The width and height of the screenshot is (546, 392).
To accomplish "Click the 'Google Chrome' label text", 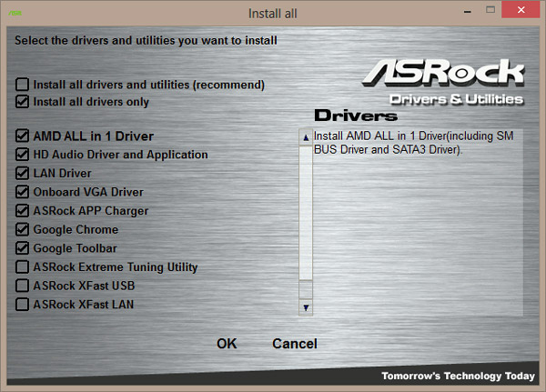I will 76,230.
